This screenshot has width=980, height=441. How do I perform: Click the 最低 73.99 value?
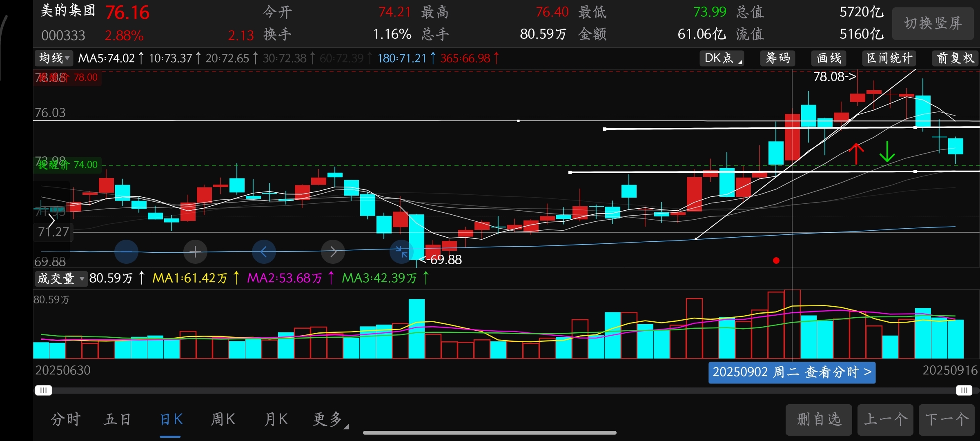710,12
